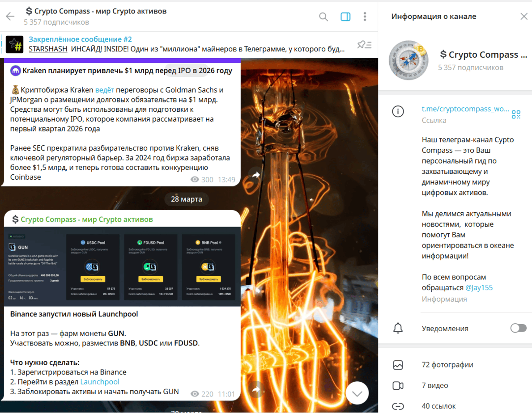Click the video camera icon
532x413 pixels.
(x=398, y=386)
